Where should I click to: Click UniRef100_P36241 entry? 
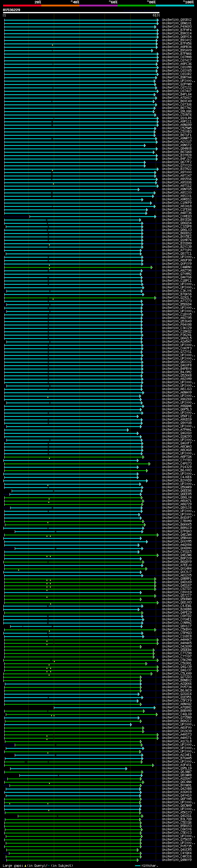click(177, 335)
